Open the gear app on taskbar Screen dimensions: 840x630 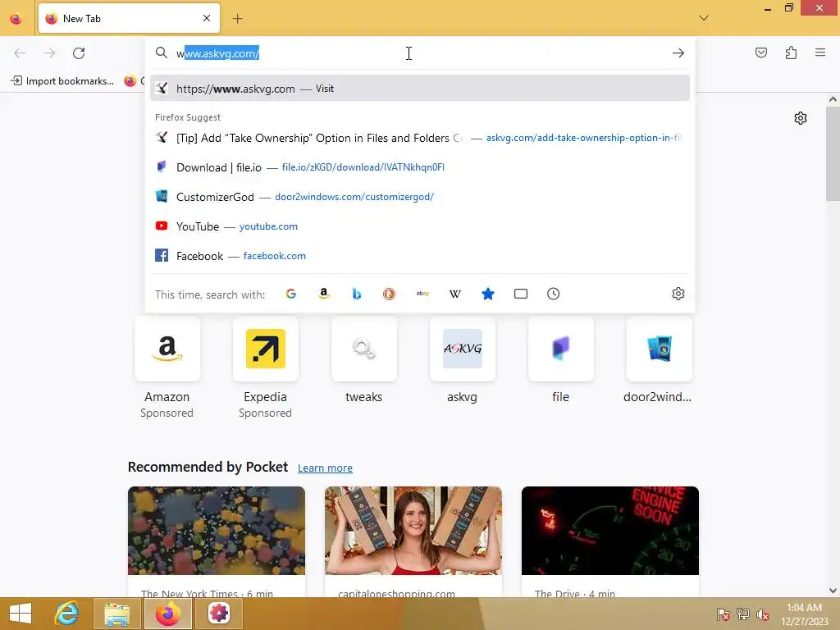(218, 614)
